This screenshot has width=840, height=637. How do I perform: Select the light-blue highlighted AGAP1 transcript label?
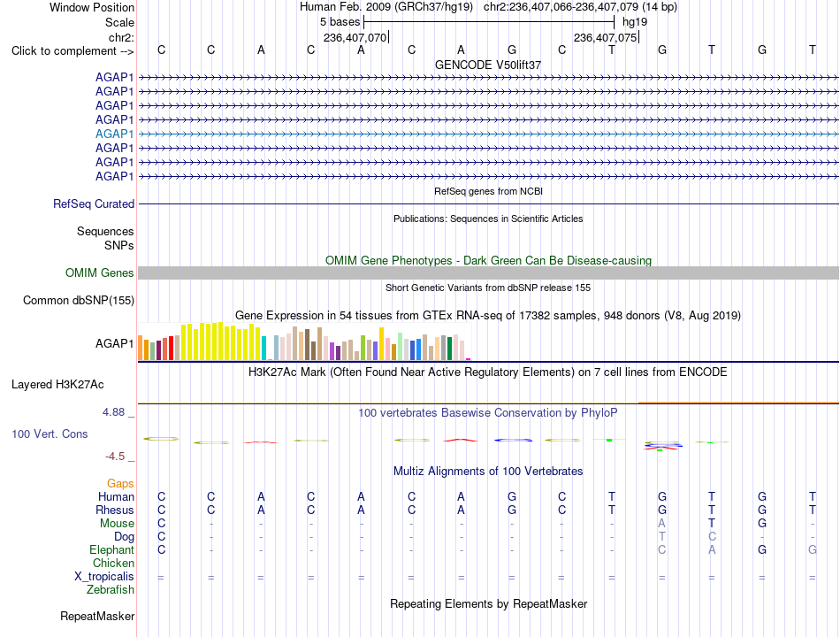click(114, 134)
